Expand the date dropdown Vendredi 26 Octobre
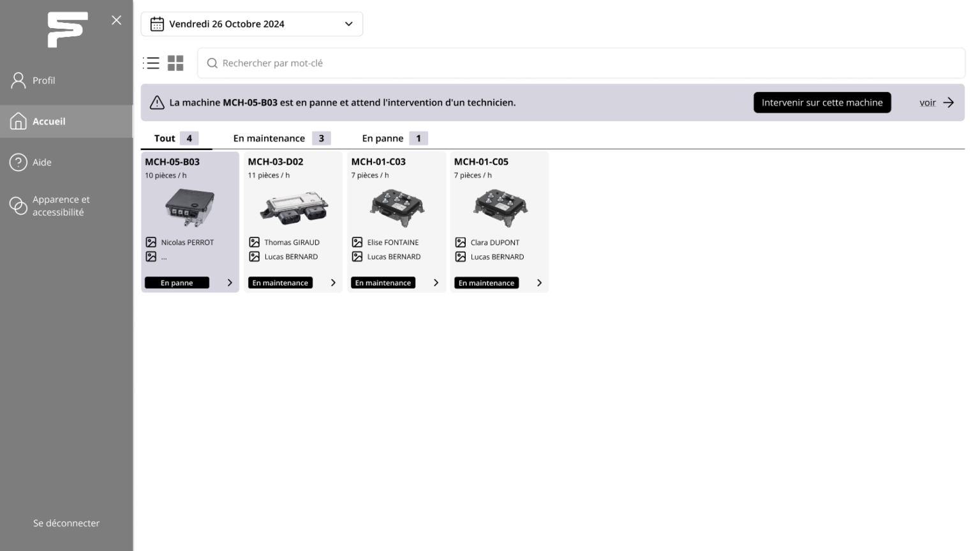Image resolution: width=980 pixels, height=551 pixels. pyautogui.click(x=348, y=24)
